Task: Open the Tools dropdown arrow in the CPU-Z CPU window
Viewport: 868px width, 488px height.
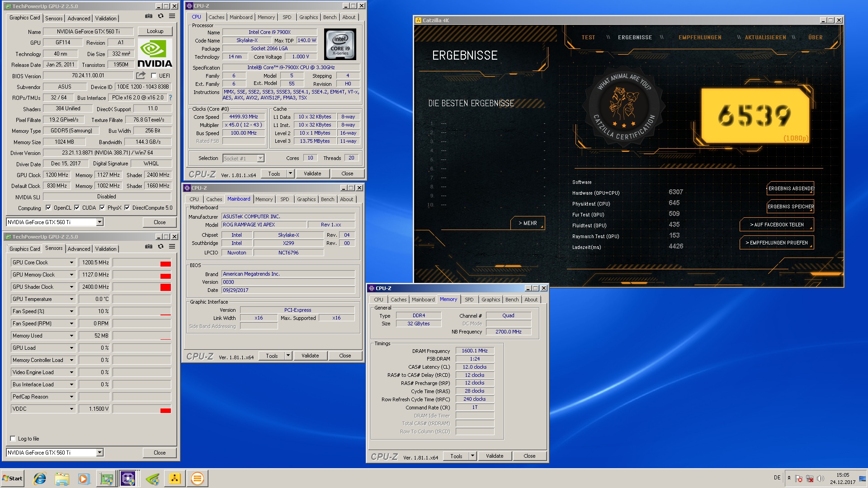Action: 290,174
